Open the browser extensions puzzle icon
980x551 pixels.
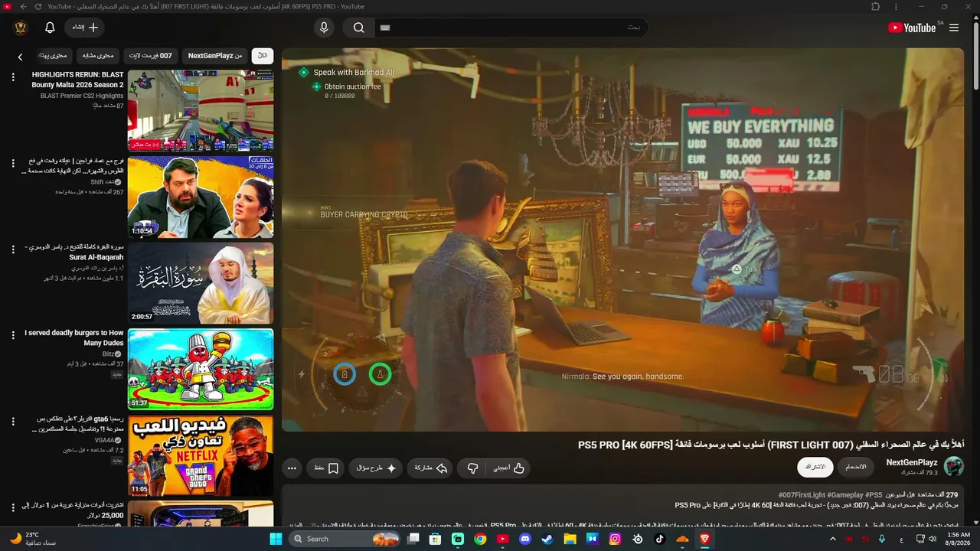(x=876, y=6)
